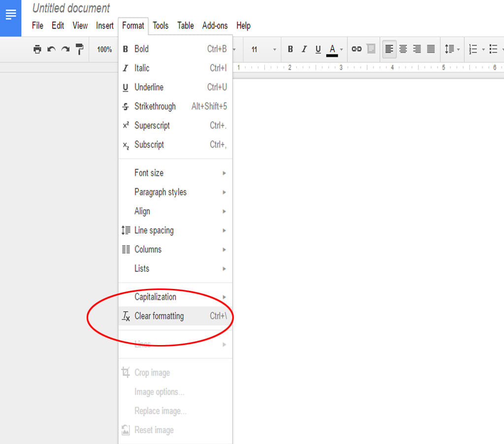Open the font size dropdown
Viewport: 504px width, 444px height.
pos(261,49)
